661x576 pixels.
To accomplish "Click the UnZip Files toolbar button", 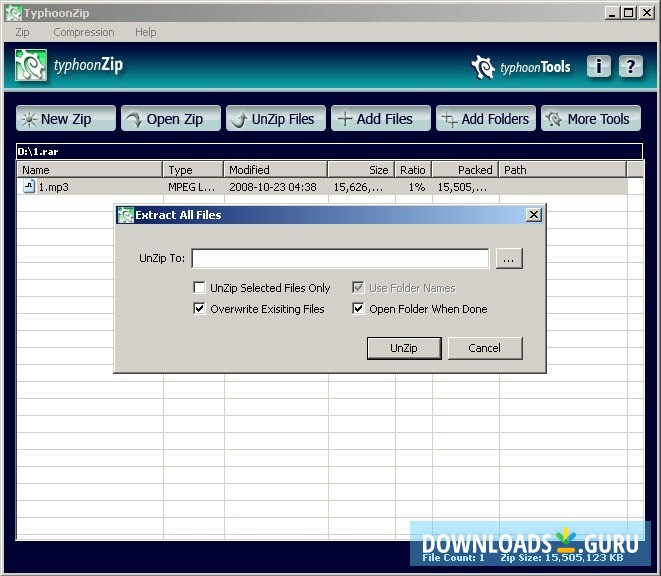I will tap(276, 118).
